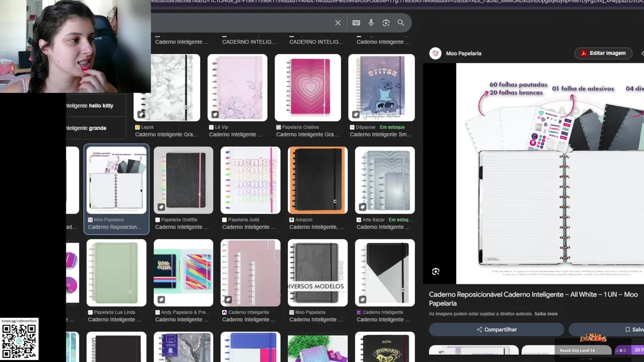Click the product tag icon on marble notebook thumbnail
The image size is (644, 362).
pyautogui.click(x=141, y=115)
